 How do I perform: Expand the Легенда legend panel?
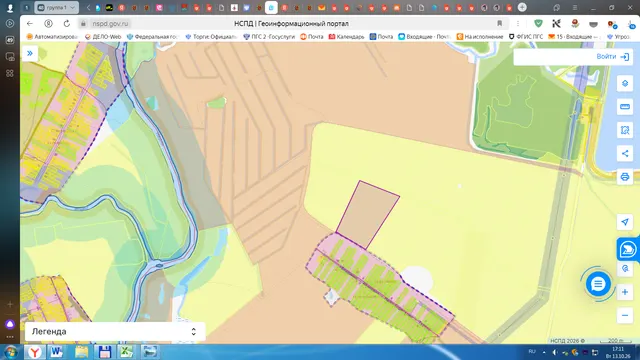(x=115, y=331)
